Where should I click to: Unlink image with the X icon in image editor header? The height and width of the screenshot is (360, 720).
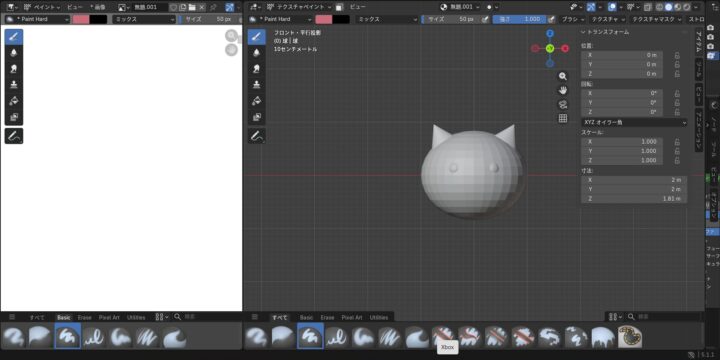[x=202, y=7]
